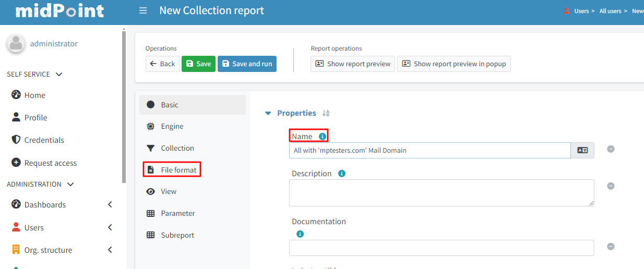Click Show report preview button
This screenshot has height=269, width=644.
pyautogui.click(x=353, y=64)
